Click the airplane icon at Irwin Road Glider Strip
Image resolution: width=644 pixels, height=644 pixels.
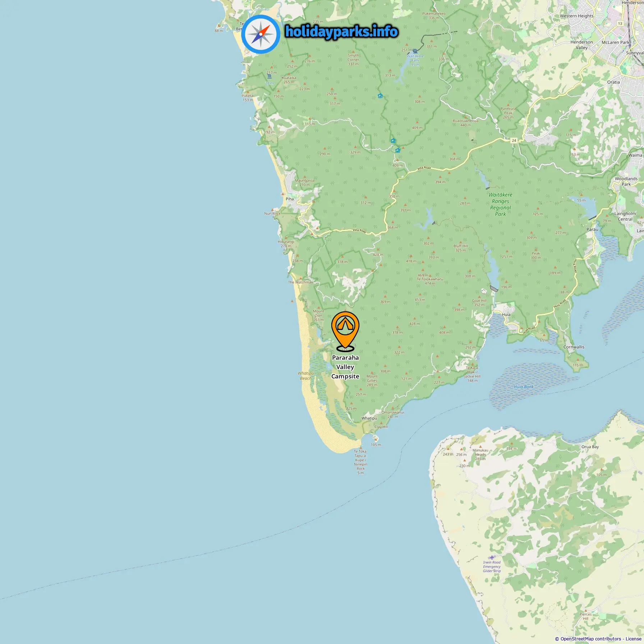pyautogui.click(x=492, y=557)
